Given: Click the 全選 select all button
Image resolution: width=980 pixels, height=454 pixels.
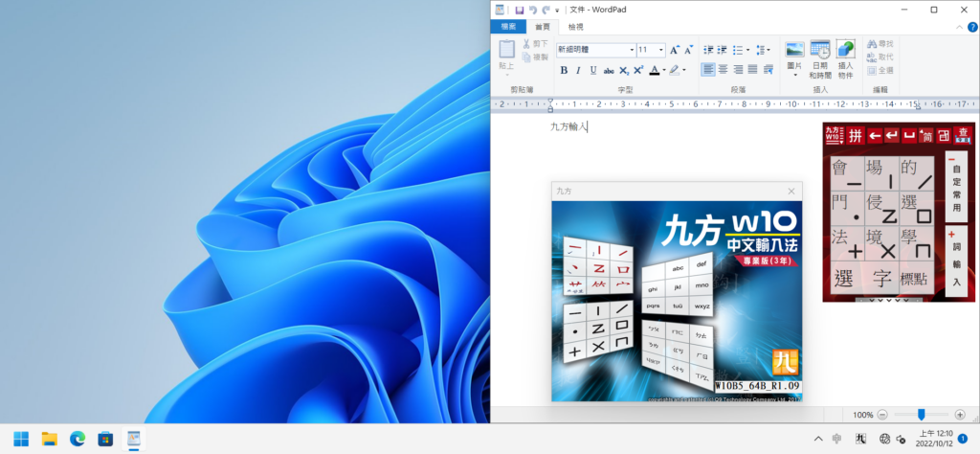Looking at the screenshot, I should [x=880, y=71].
